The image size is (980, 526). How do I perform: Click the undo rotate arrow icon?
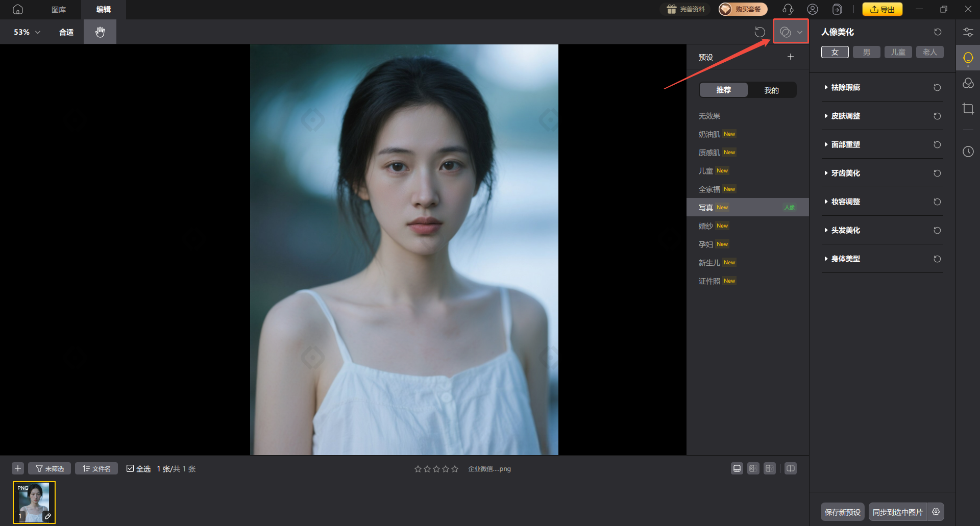(759, 32)
